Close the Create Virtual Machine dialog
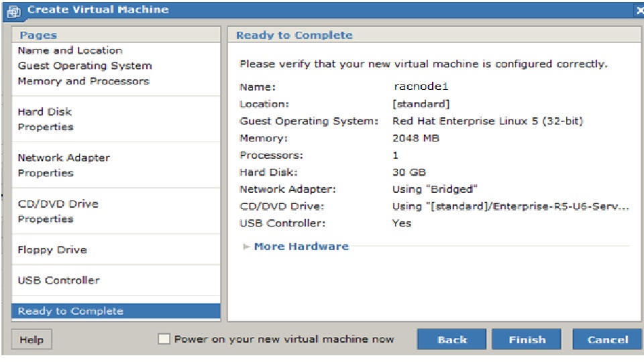The width and height of the screenshot is (644, 362). (x=639, y=10)
